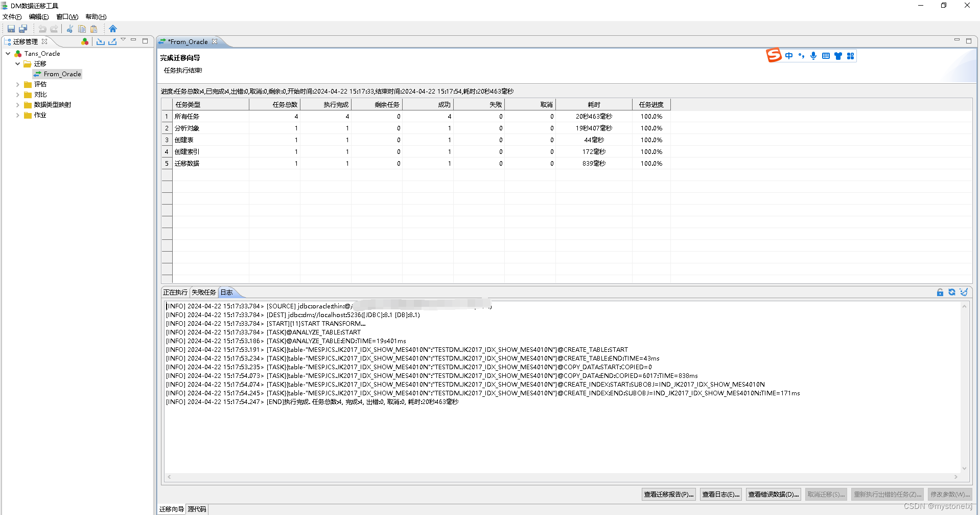Select the 迁移数据 task row
The image size is (980, 515).
coord(416,163)
